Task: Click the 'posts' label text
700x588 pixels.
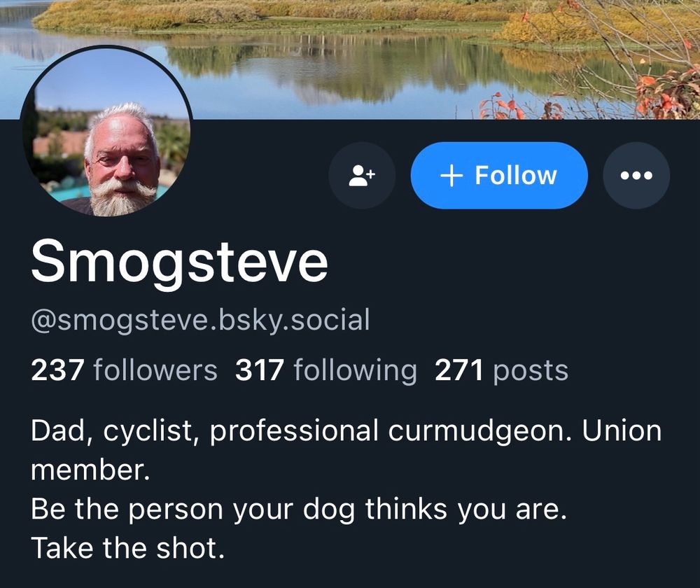Action: 531,370
